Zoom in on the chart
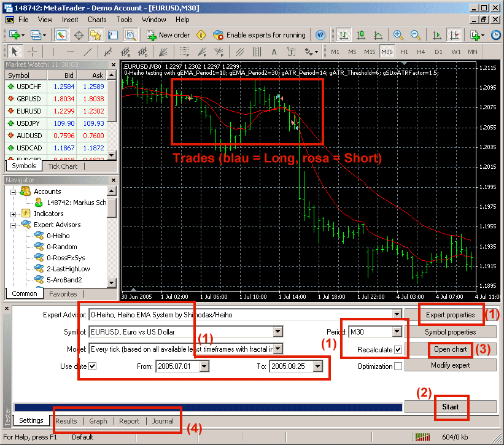Viewport: 504px width, 445px height. (x=398, y=35)
